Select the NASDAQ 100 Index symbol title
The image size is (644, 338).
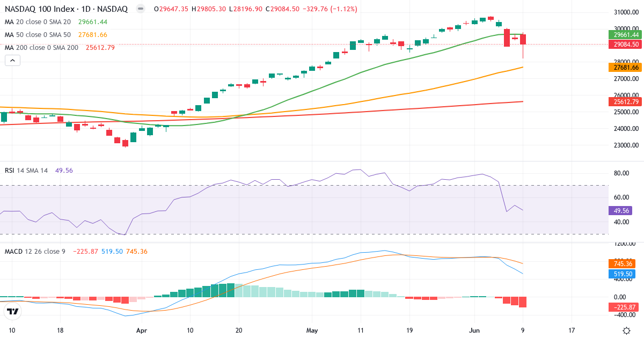66,9
